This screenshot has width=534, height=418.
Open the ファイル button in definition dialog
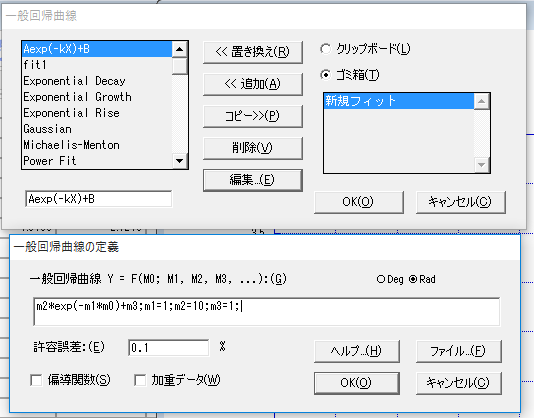(x=458, y=351)
